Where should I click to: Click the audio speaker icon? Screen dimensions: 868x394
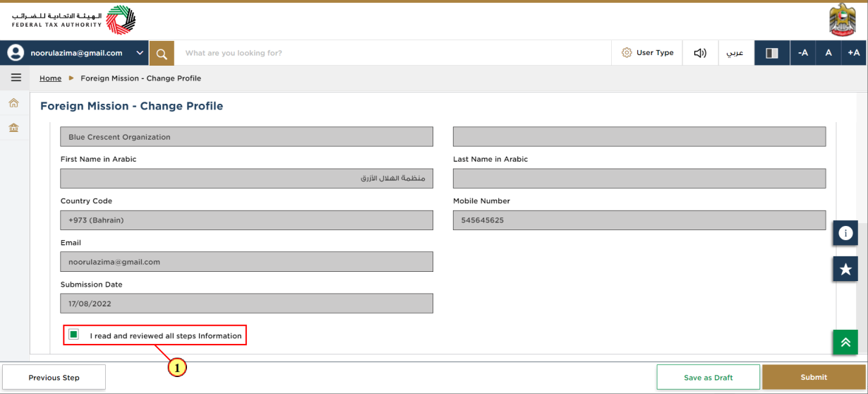tap(700, 53)
